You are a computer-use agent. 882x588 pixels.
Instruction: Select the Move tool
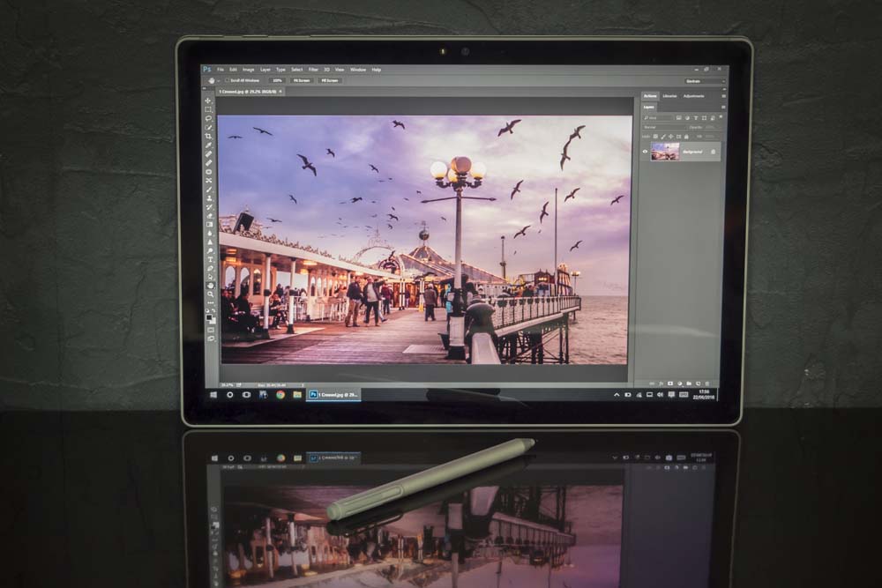209,101
